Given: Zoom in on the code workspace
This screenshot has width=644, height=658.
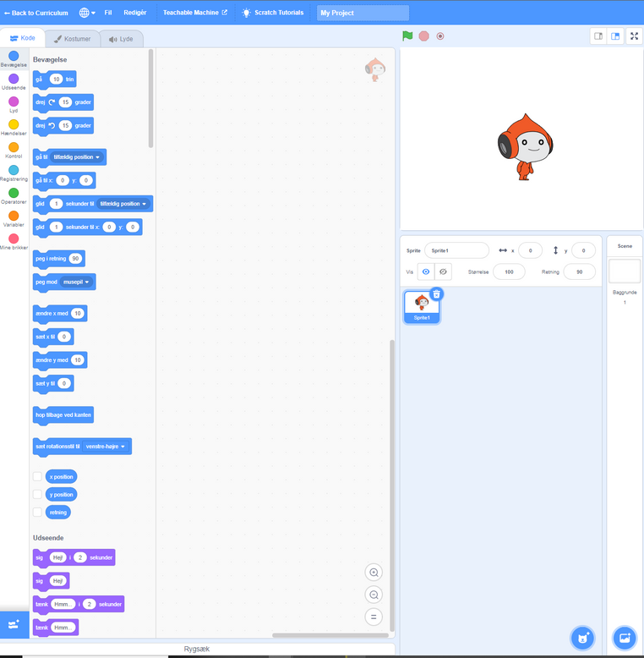Looking at the screenshot, I should pyautogui.click(x=374, y=573).
